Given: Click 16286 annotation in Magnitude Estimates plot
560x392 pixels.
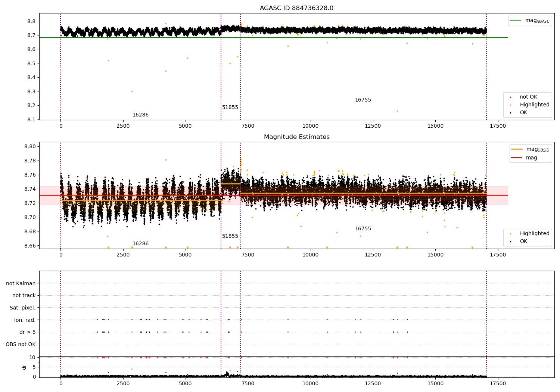Looking at the screenshot, I should pos(140,244).
